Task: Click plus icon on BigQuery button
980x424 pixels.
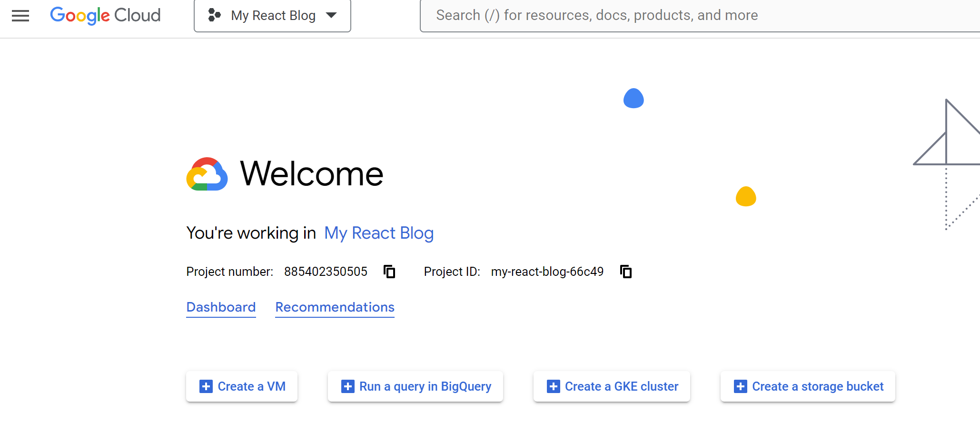Action: (348, 386)
